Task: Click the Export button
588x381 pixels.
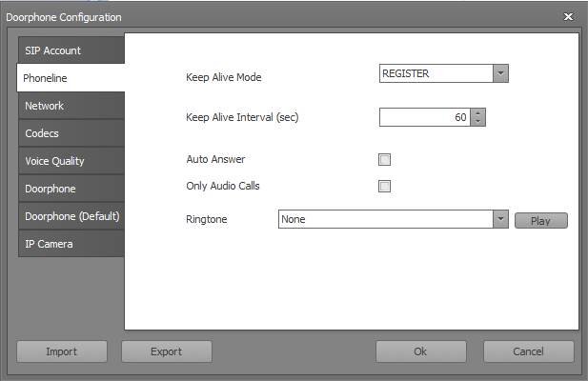Action: coord(167,351)
